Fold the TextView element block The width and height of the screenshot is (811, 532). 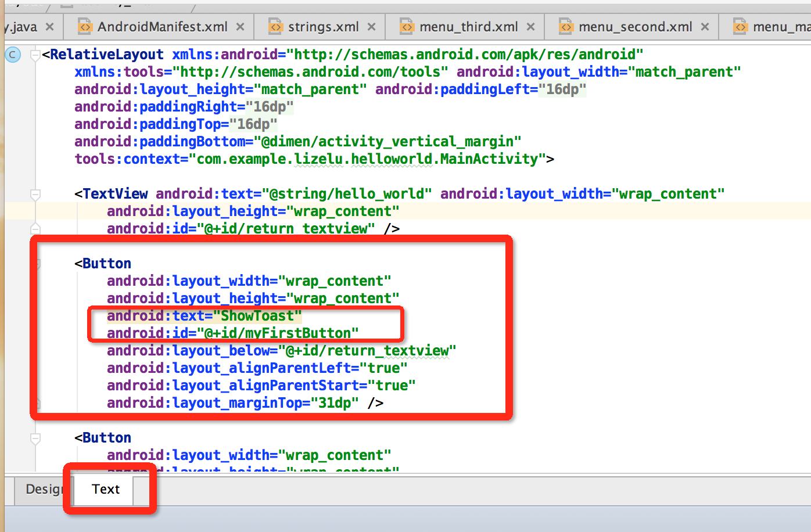coord(35,195)
